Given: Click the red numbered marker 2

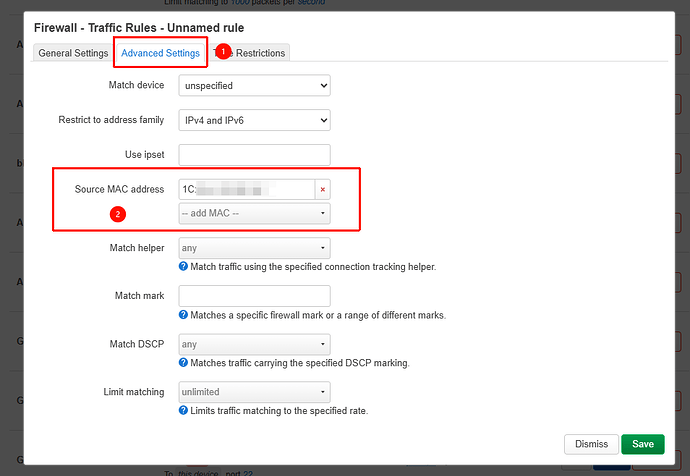Looking at the screenshot, I should [117, 214].
